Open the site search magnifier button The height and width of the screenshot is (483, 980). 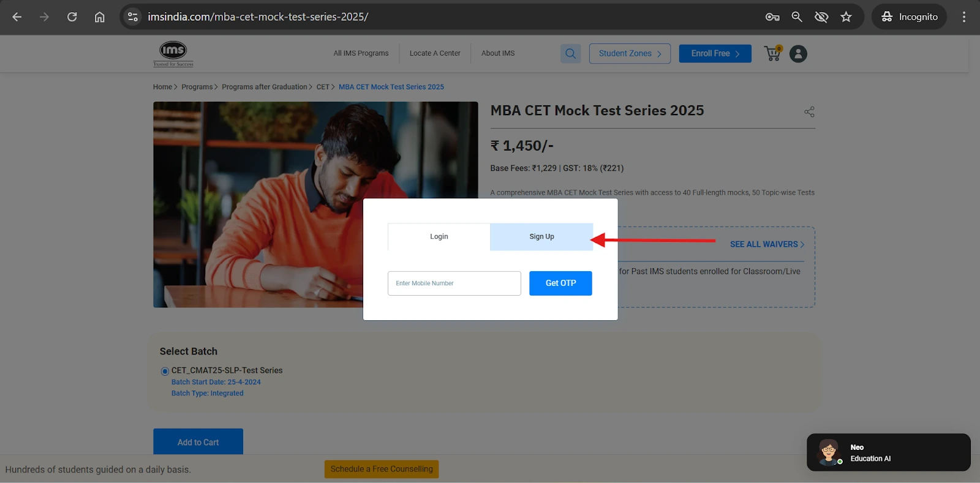570,53
